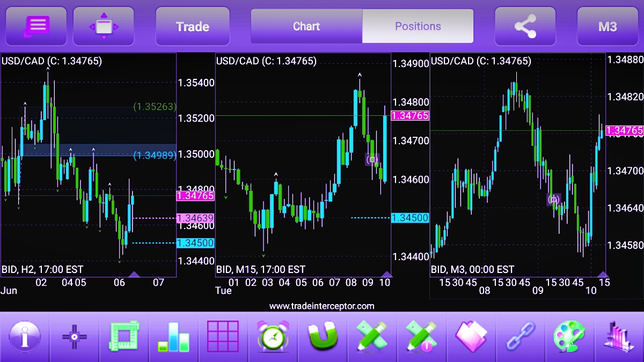The image size is (644, 362).
Task: Toggle the grid layout icon
Action: pyautogui.click(x=223, y=337)
